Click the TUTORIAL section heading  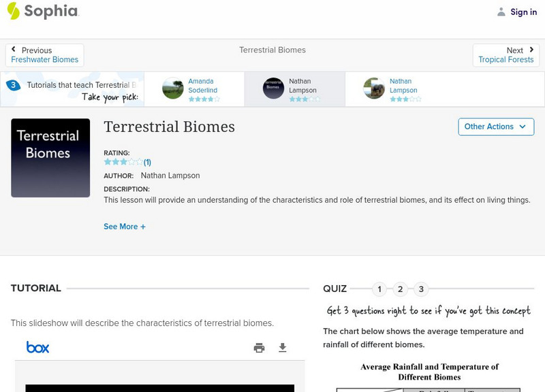click(36, 288)
